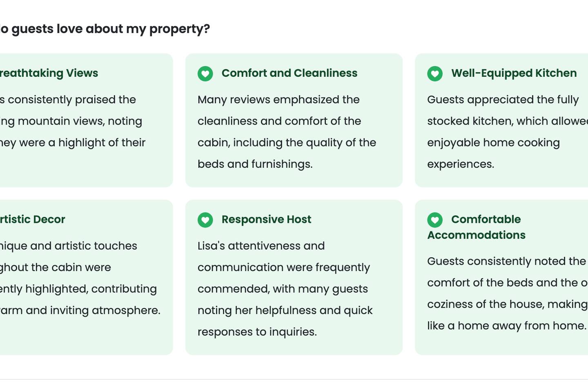Click the description of Lisa's attentiveness
588x392 pixels.
point(285,289)
